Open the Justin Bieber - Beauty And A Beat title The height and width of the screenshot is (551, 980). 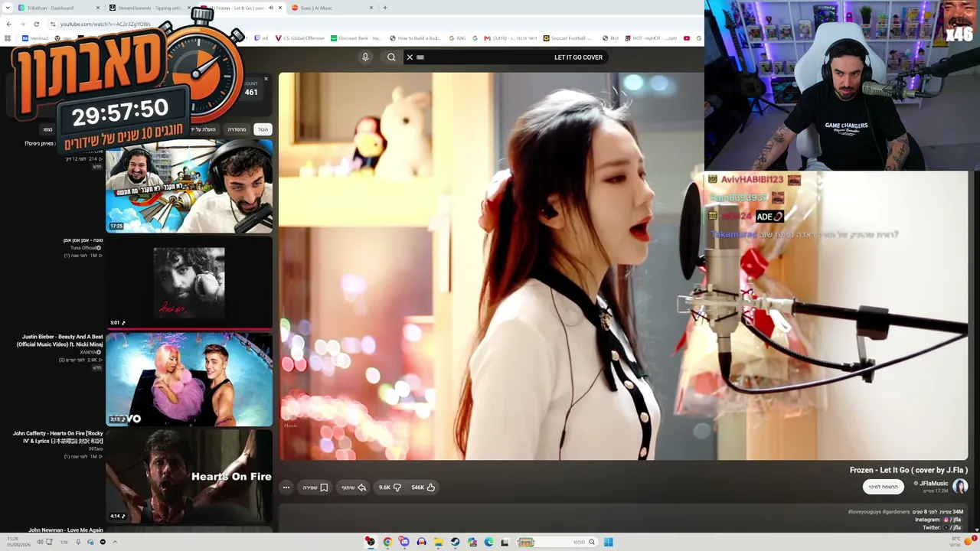[60, 341]
